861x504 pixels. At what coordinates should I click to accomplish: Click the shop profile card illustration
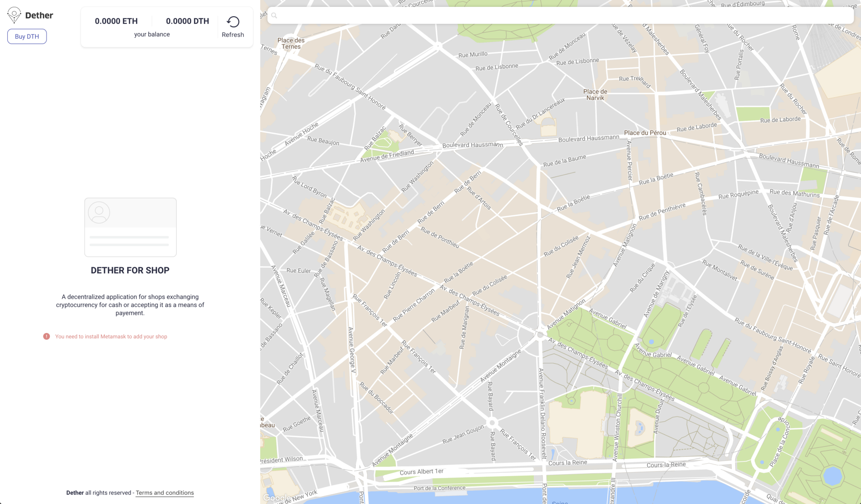click(x=131, y=227)
